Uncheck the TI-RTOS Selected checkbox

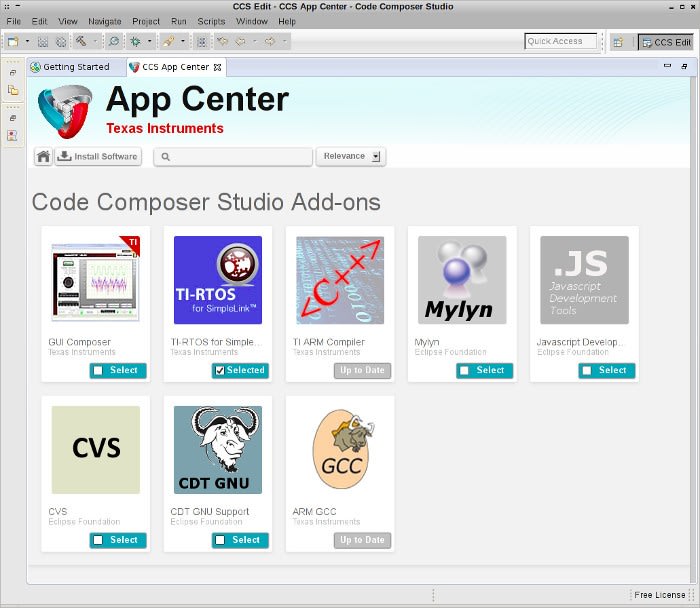point(220,371)
